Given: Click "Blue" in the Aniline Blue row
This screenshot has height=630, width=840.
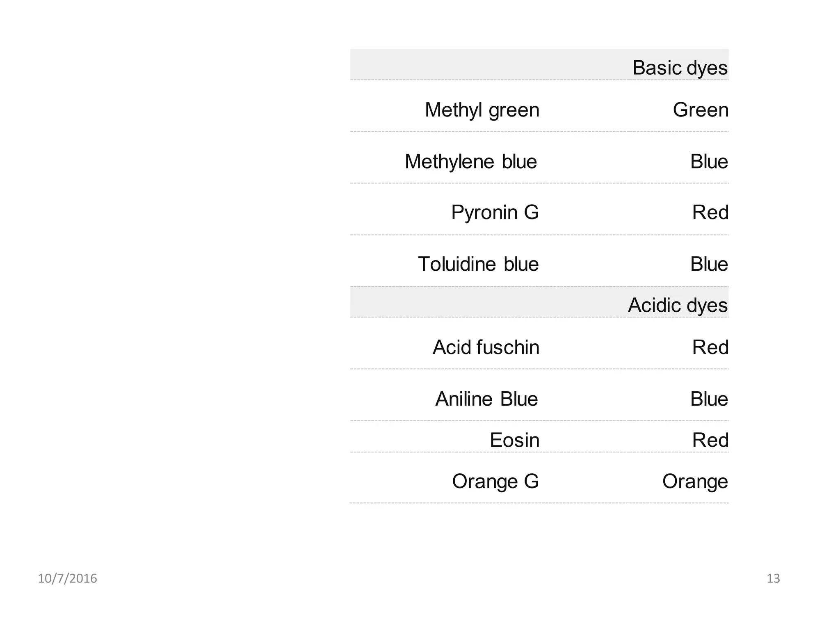Looking at the screenshot, I should click(x=709, y=399).
